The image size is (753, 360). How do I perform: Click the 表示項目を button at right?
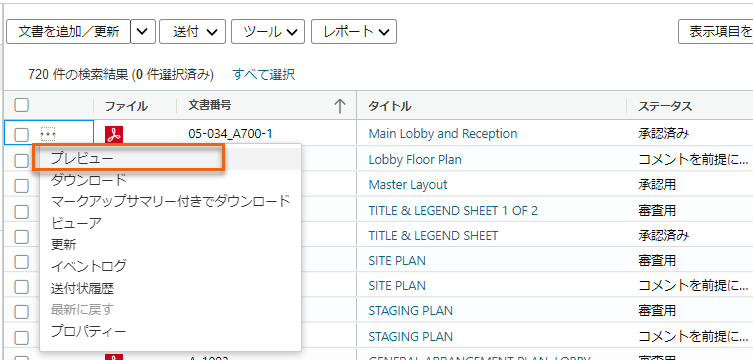(x=716, y=32)
